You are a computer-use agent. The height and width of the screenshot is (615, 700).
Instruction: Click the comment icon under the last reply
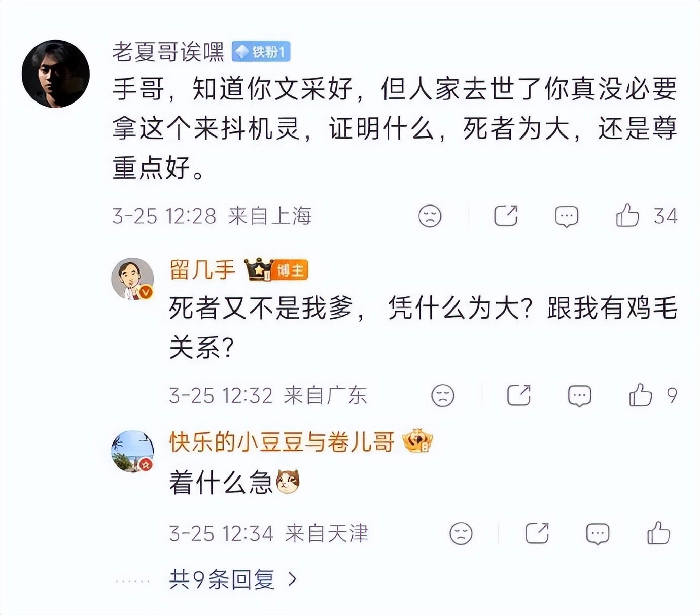(597, 533)
